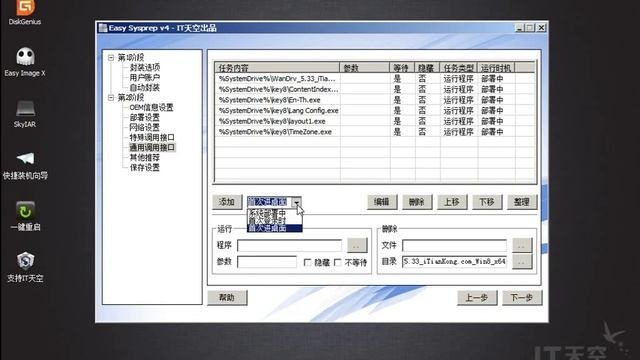Screen dimensions: 640x360
Task: Click the 目录 input field
Action: coord(455,262)
